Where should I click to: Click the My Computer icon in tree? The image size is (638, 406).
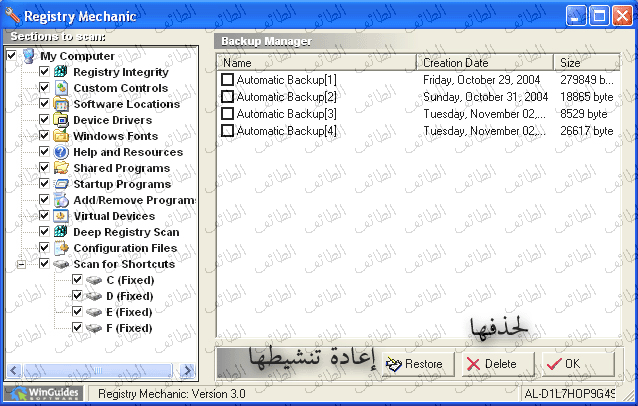click(28, 56)
